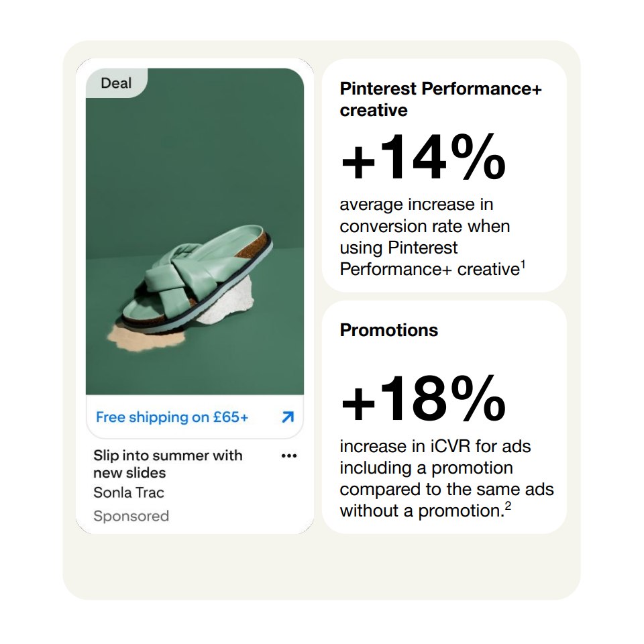Click the Deal badge on the pin
Screen dimensions: 644x644
[x=116, y=83]
